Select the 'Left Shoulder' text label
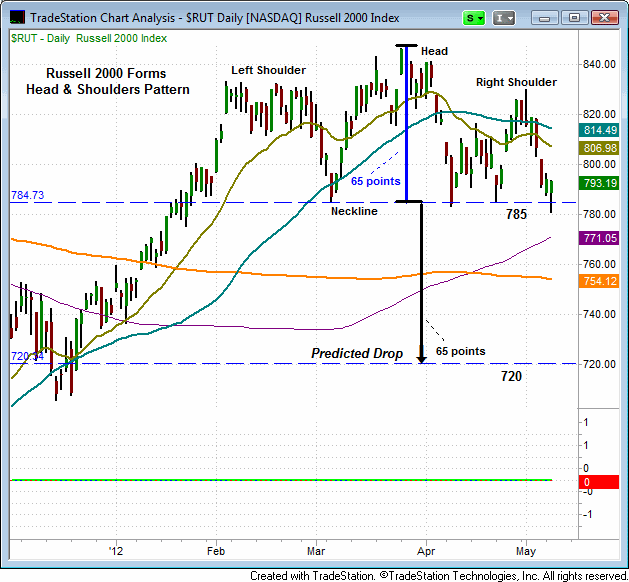The height and width of the screenshot is (582, 629). [268, 70]
